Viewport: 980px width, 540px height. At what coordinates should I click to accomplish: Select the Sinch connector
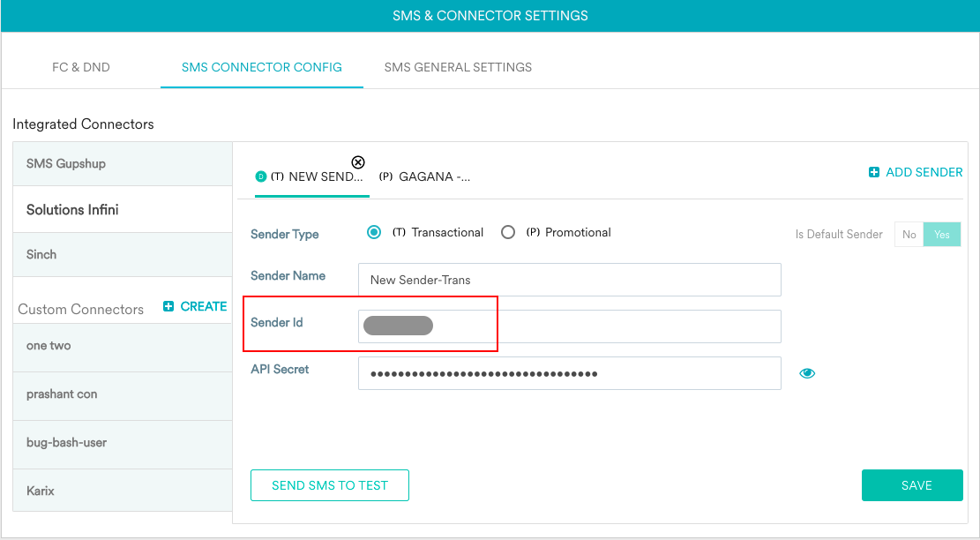click(x=123, y=254)
